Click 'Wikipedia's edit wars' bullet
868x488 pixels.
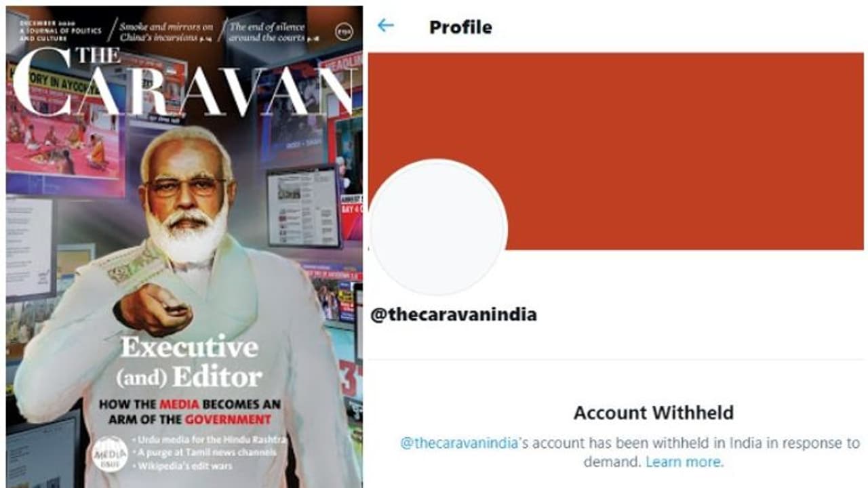tap(184, 466)
